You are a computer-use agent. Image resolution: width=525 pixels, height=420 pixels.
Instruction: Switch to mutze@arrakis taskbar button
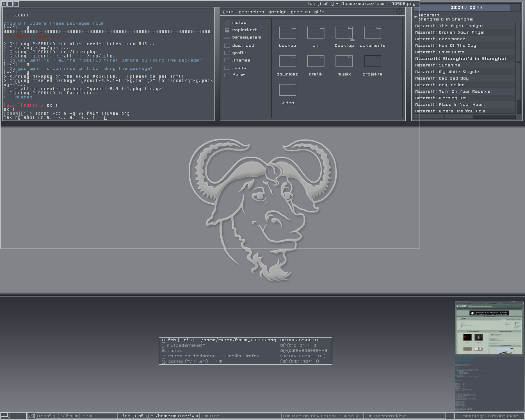[404, 416]
